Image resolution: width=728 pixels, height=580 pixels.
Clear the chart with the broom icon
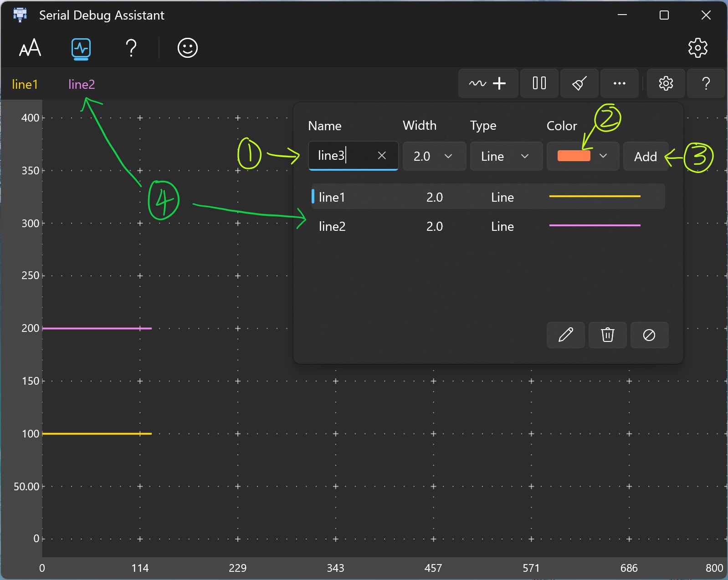[x=579, y=83]
